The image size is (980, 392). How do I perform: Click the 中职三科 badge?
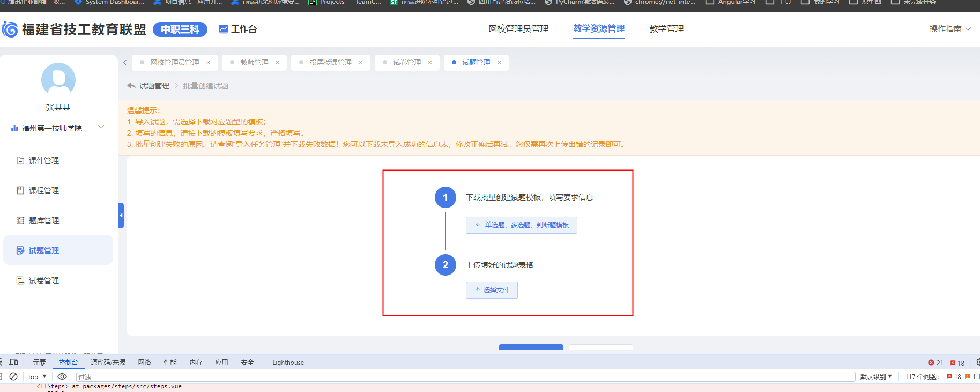tap(180, 29)
